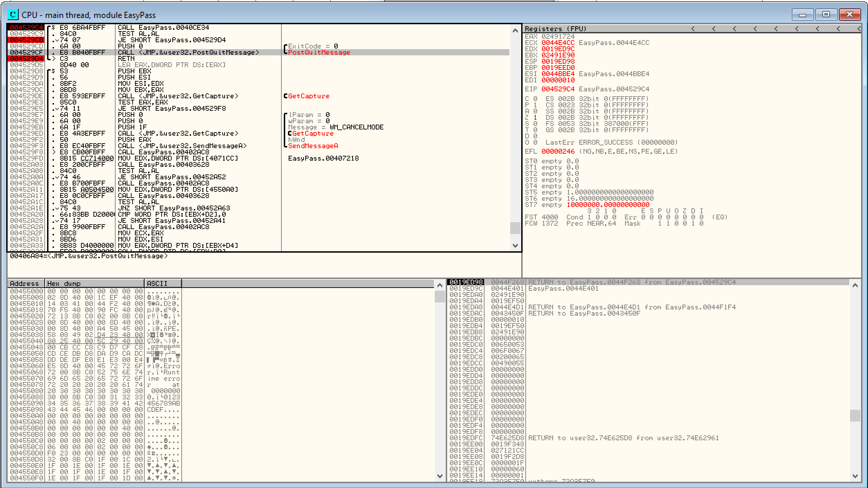Select CALL user32.SendMessageA instruction

click(x=182, y=146)
